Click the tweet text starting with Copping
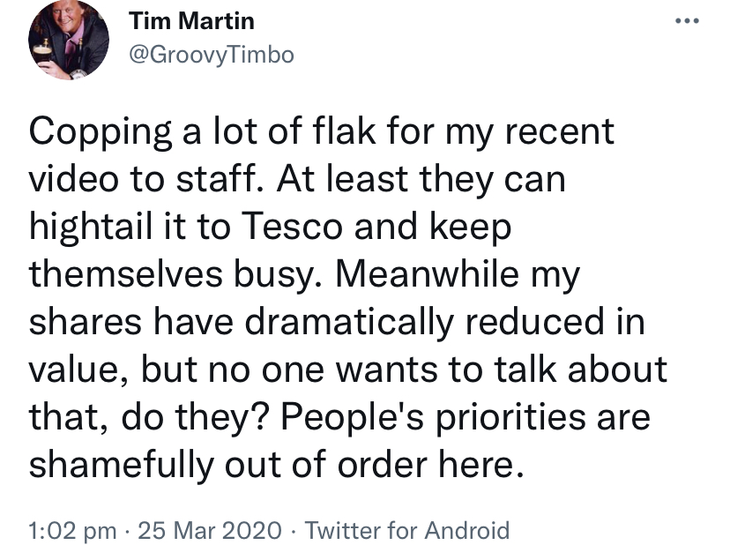The height and width of the screenshot is (560, 730). (x=348, y=298)
